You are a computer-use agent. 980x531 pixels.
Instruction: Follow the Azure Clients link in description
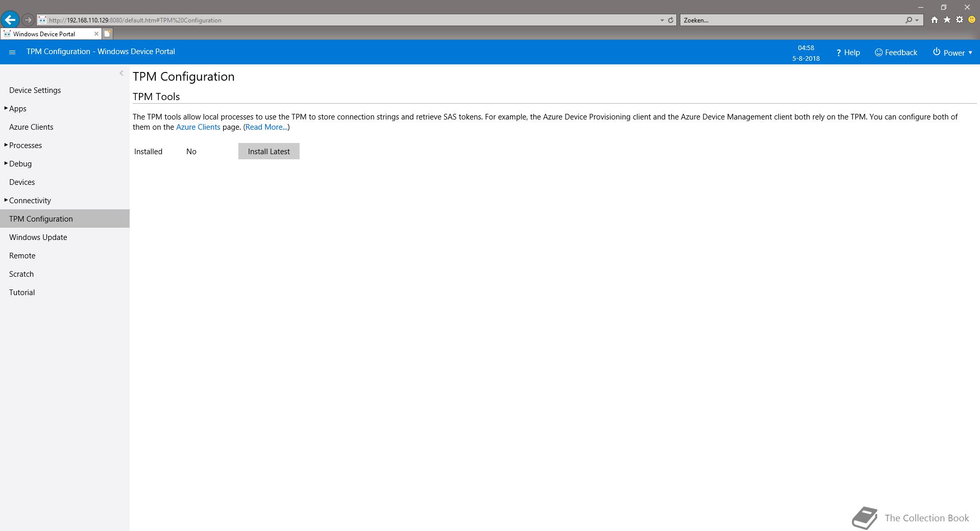(x=198, y=127)
